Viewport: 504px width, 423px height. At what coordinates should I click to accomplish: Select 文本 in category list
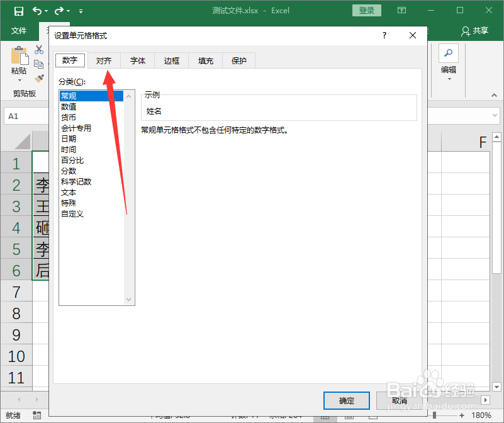(91, 193)
